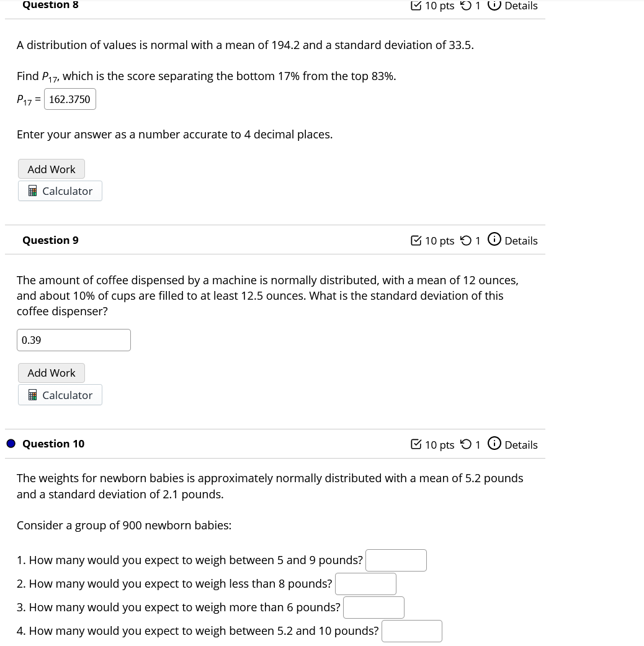Screen dimensions: 644x646
Task: Open the Calculator for Question 9
Action: (60, 395)
